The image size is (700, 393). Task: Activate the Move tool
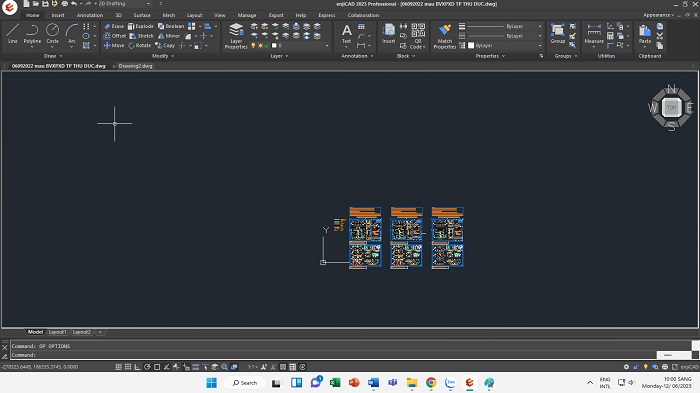[114, 46]
